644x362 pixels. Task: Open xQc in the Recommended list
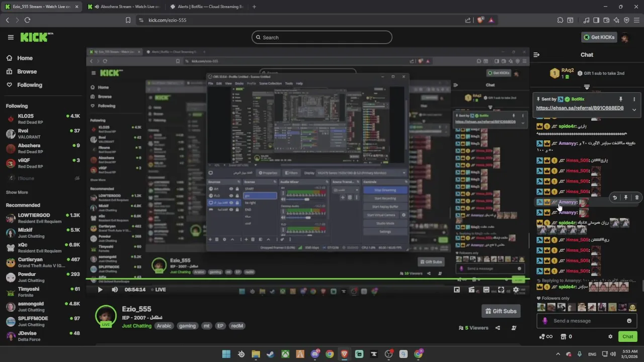(x=42, y=247)
